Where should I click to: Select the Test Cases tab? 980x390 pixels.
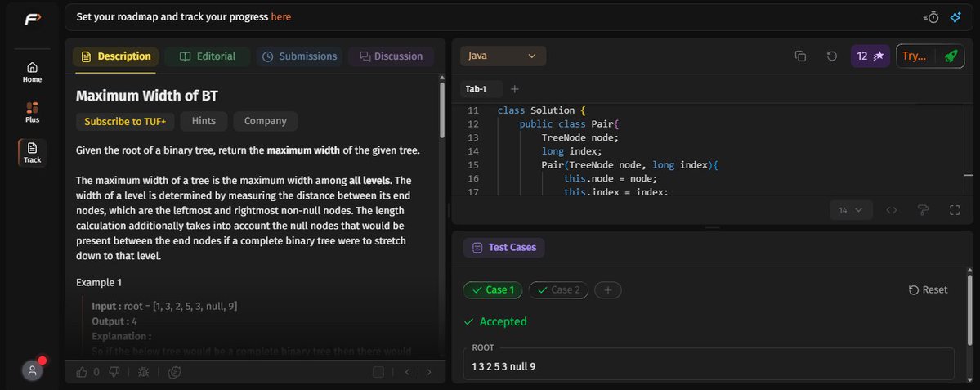pos(503,248)
